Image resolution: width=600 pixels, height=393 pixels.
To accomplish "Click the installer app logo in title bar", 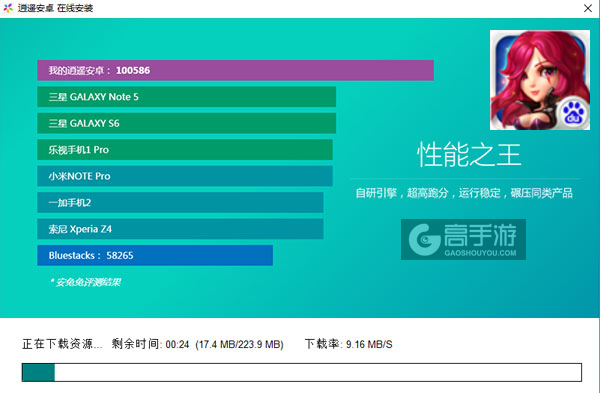I will 8,8.
